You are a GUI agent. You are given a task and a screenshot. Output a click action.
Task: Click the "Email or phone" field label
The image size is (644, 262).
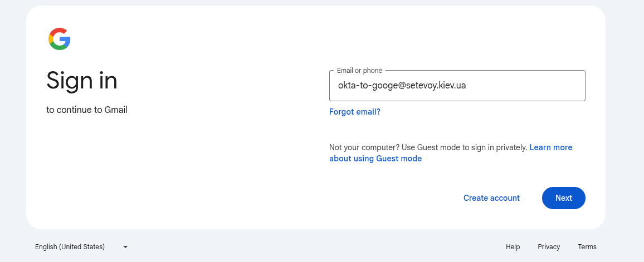[x=360, y=71]
